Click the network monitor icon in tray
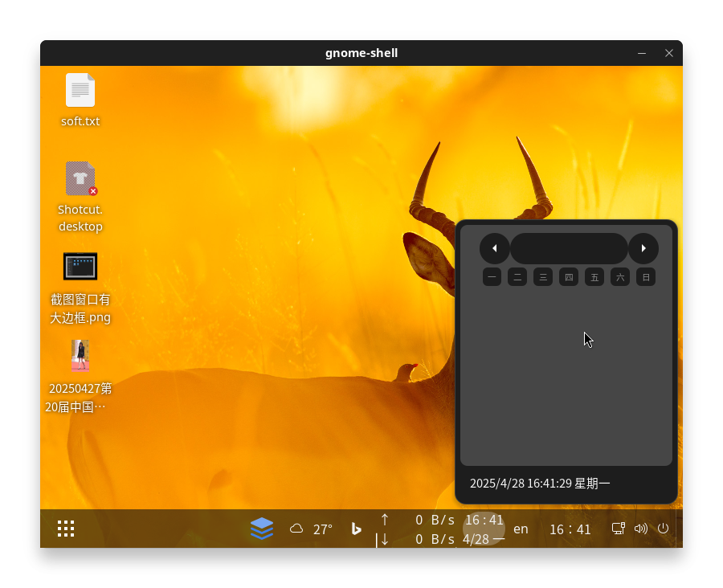Image resolution: width=723 pixels, height=588 pixels. tap(619, 529)
